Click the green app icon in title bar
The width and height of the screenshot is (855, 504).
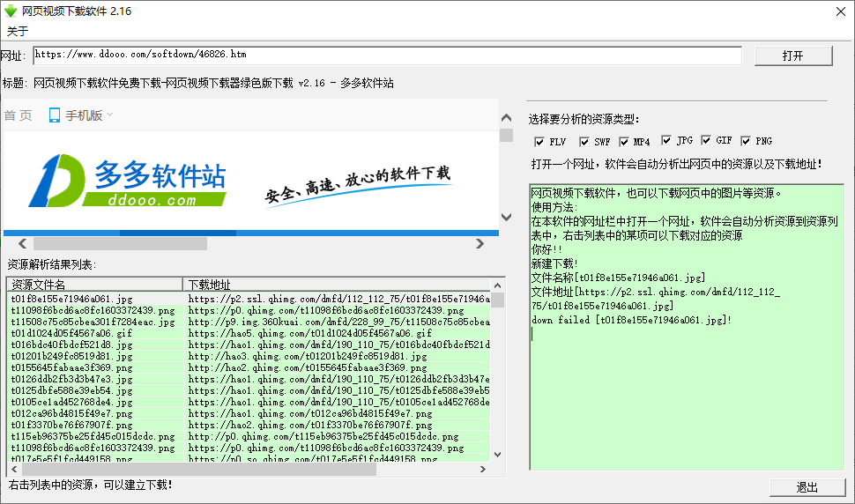[x=11, y=11]
